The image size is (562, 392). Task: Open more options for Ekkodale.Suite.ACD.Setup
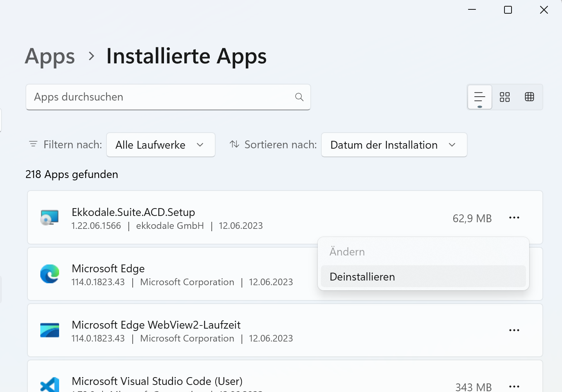pyautogui.click(x=514, y=218)
